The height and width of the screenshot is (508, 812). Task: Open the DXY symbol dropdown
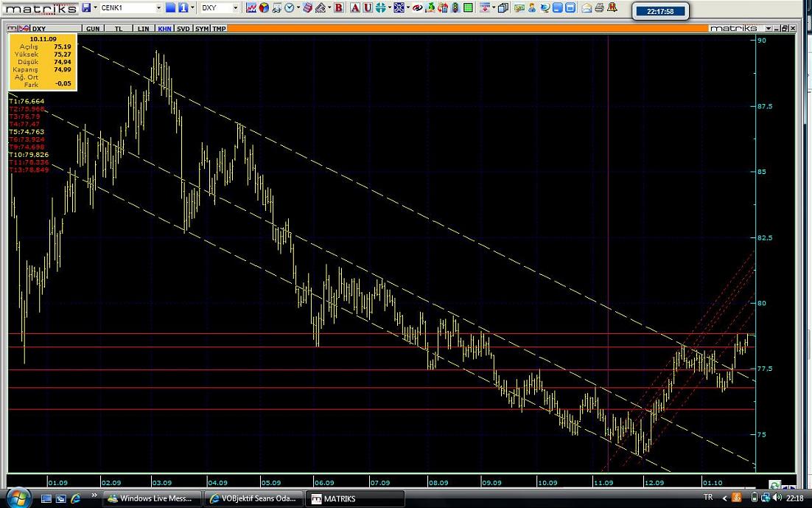click(x=236, y=8)
